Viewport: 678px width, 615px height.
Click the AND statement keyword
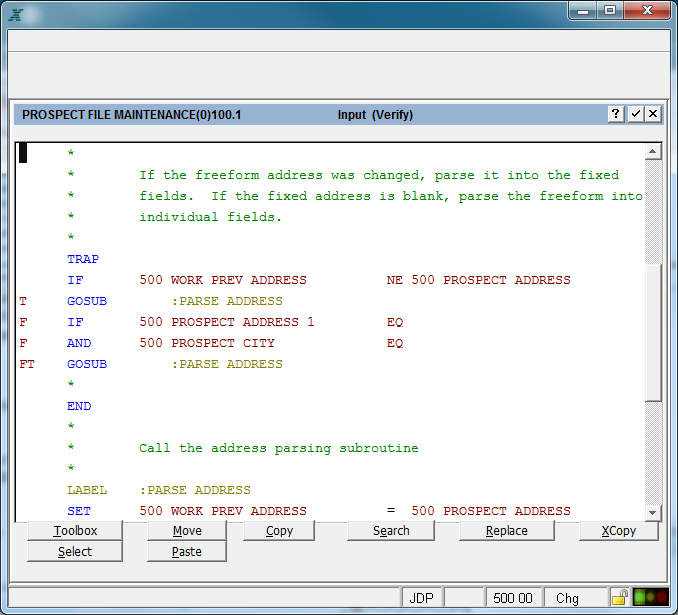[x=79, y=343]
